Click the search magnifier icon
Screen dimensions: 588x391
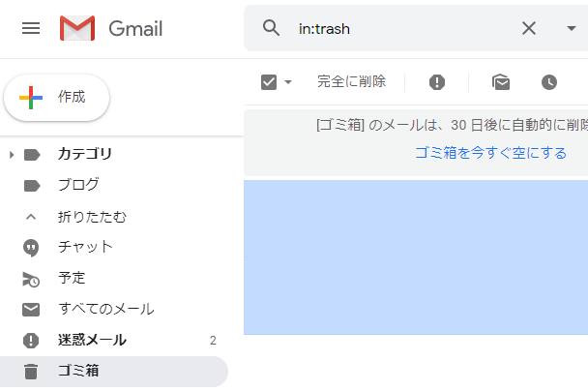[x=273, y=28]
